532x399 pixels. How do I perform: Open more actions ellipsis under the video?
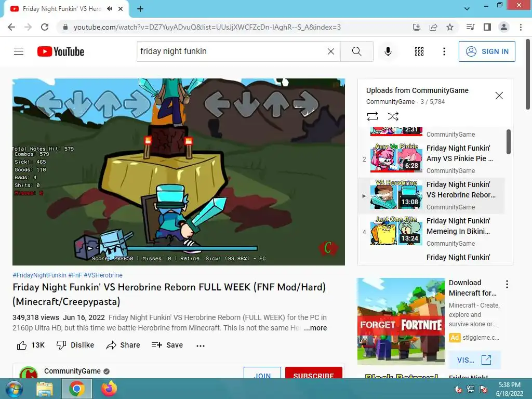pos(201,345)
